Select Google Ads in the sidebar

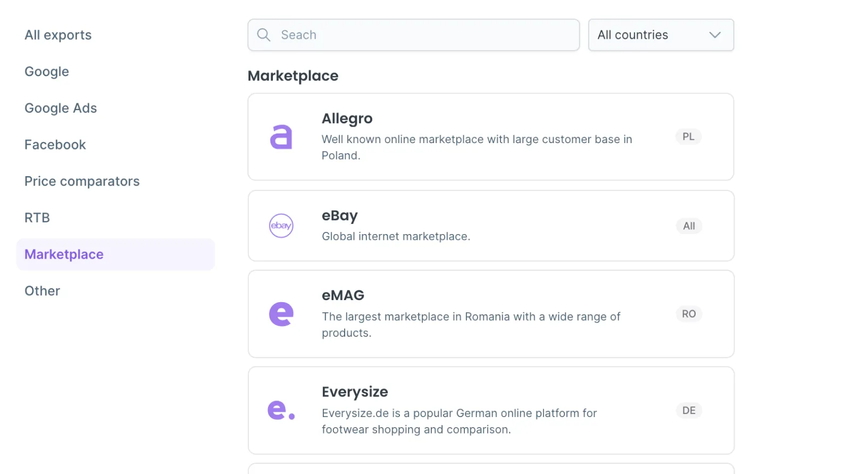click(x=61, y=108)
